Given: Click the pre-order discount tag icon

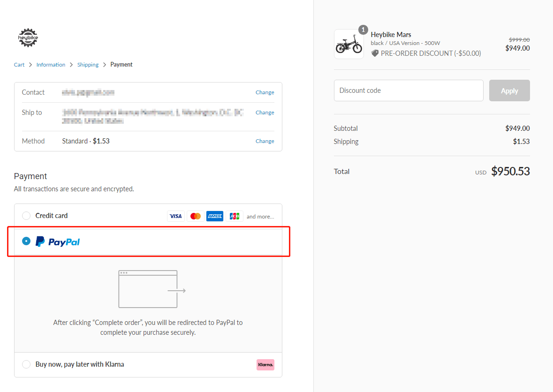Looking at the screenshot, I should [375, 53].
